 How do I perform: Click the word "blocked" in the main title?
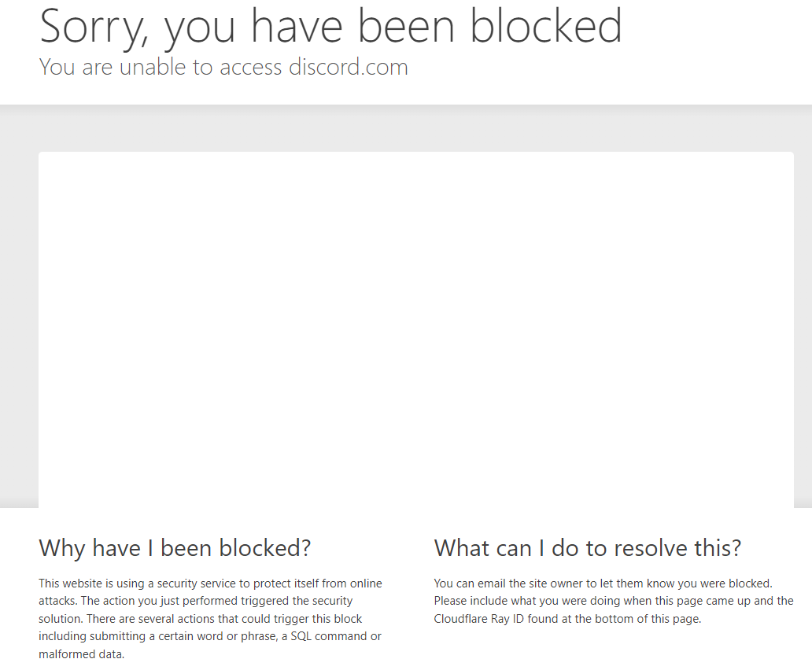click(546, 26)
